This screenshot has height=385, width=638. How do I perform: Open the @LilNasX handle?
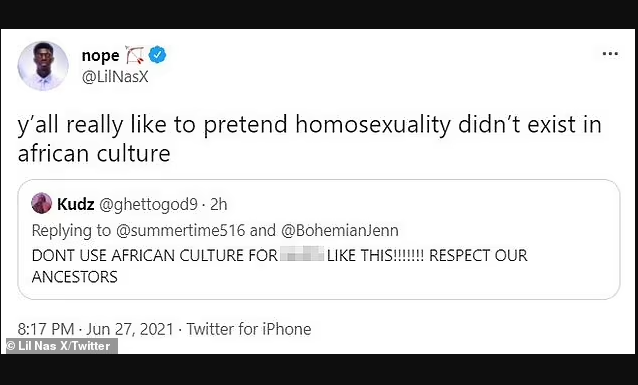(115, 77)
